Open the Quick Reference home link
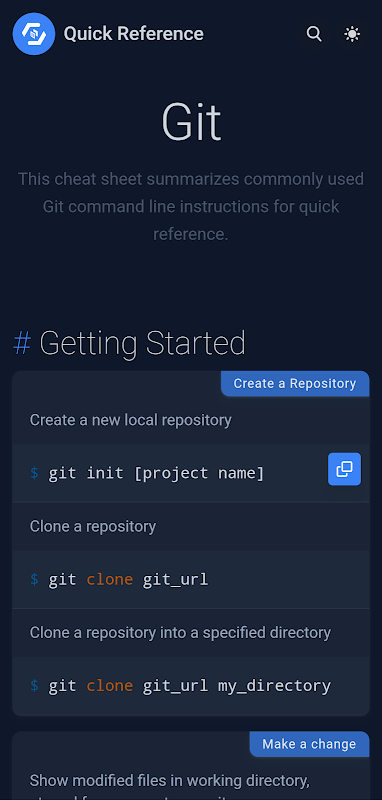The image size is (382, 800). (108, 34)
